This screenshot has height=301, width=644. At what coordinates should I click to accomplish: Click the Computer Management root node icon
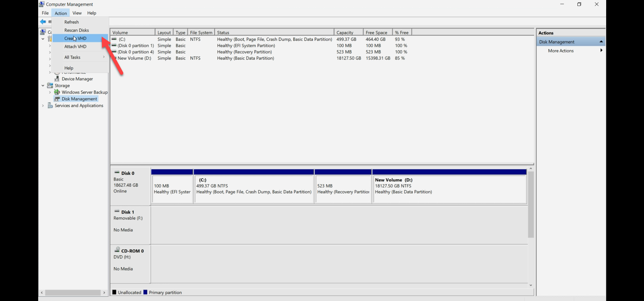(x=43, y=32)
